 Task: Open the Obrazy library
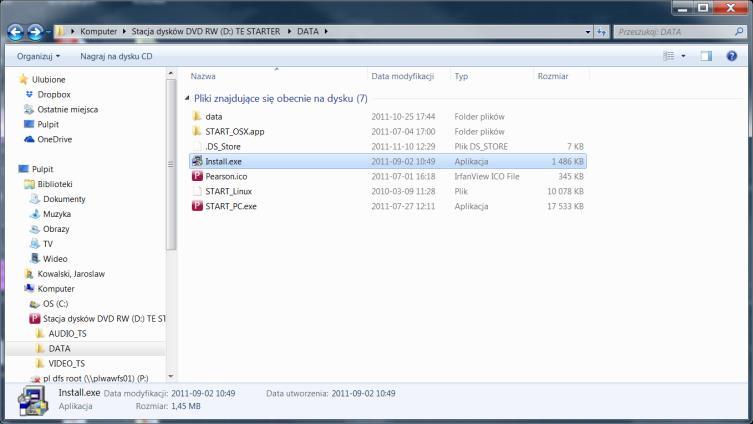(56, 229)
